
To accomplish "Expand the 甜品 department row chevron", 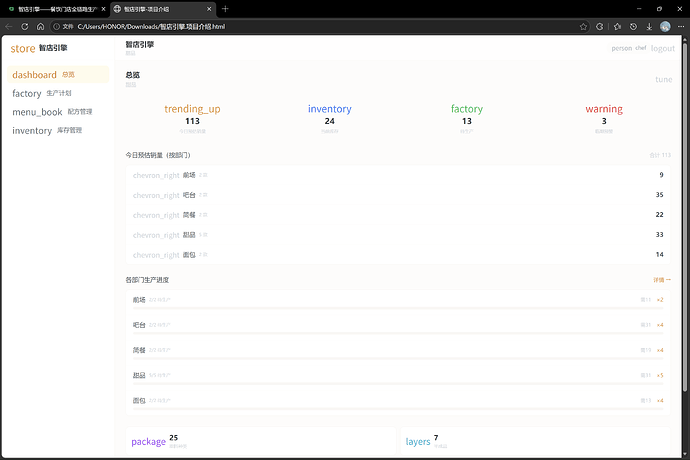I will [156, 235].
